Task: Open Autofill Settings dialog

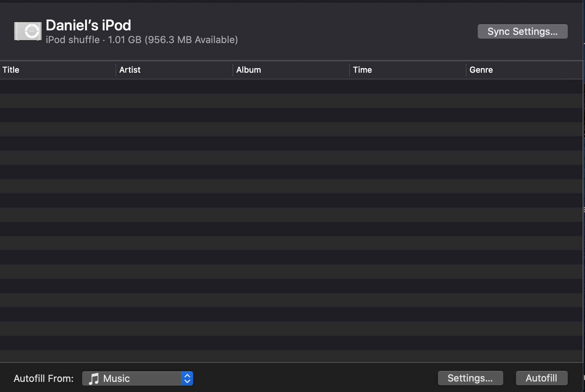Action: [470, 378]
